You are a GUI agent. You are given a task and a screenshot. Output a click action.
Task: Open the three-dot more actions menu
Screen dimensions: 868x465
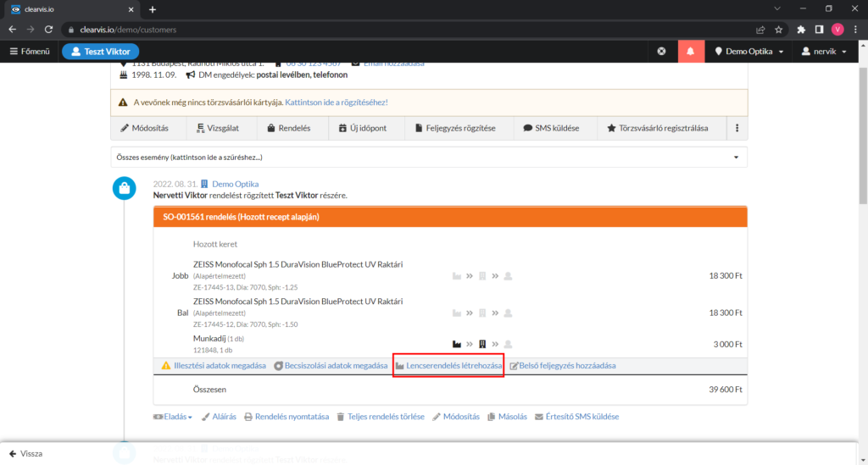tap(737, 129)
